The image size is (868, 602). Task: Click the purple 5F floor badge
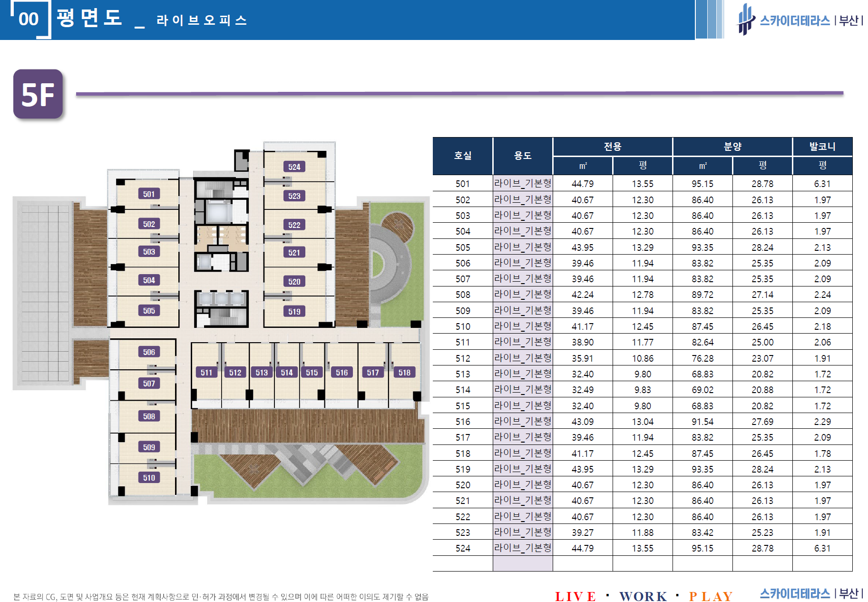(x=38, y=94)
